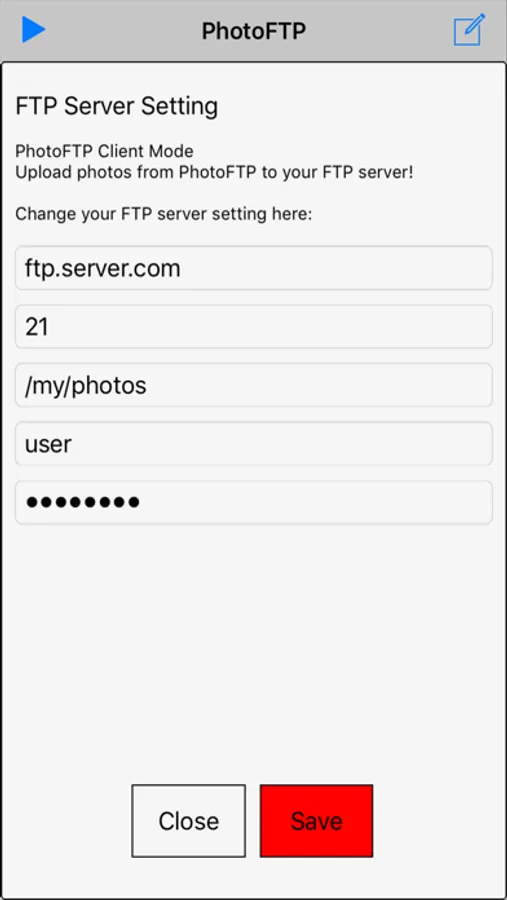Viewport: 507px width, 900px height.
Task: Tap the PhotoFTP title in header
Action: click(253, 31)
